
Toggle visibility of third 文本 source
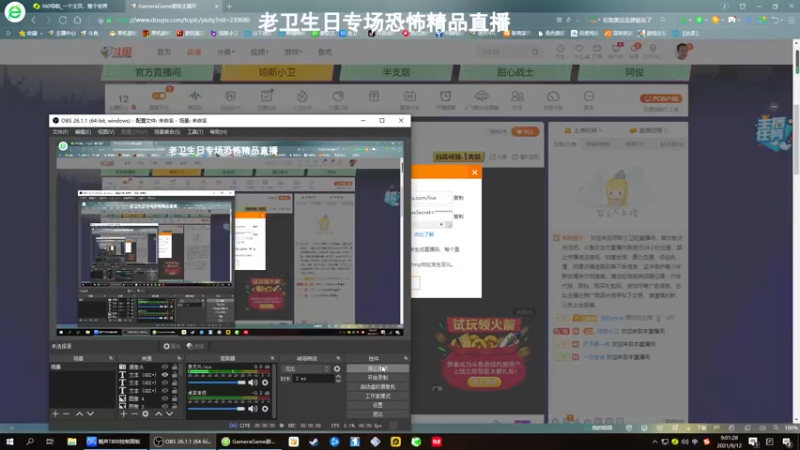tap(165, 390)
